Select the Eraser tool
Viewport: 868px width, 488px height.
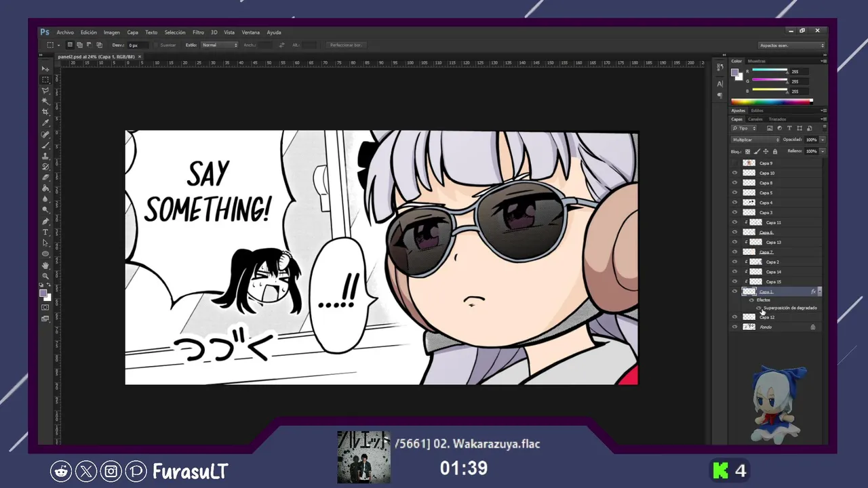(x=45, y=178)
